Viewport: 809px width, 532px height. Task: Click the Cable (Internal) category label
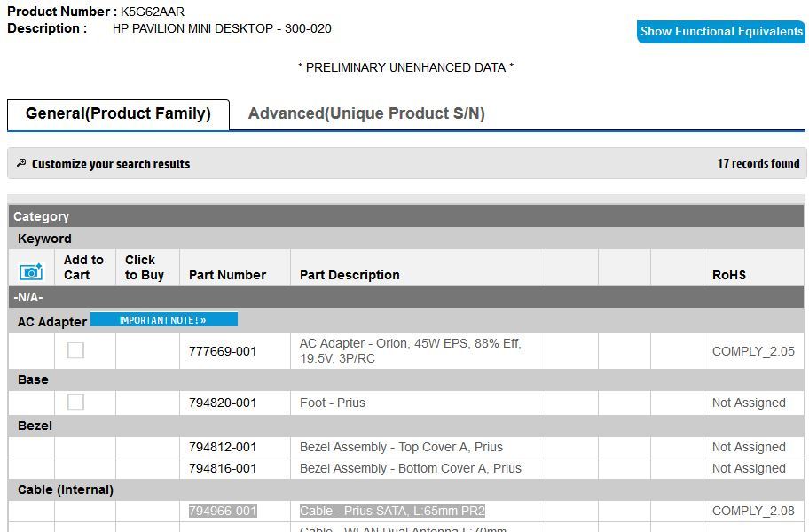pos(66,489)
